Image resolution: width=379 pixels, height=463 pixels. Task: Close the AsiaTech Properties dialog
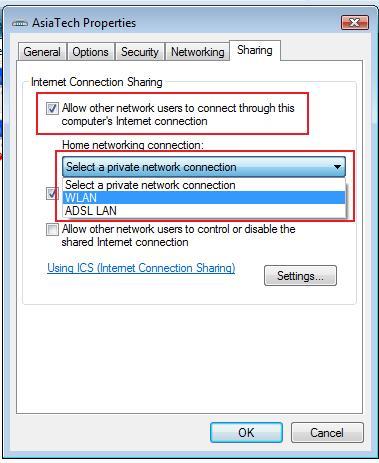(355, 23)
